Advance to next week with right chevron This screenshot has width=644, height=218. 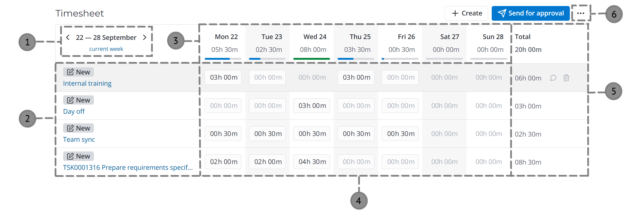point(145,37)
